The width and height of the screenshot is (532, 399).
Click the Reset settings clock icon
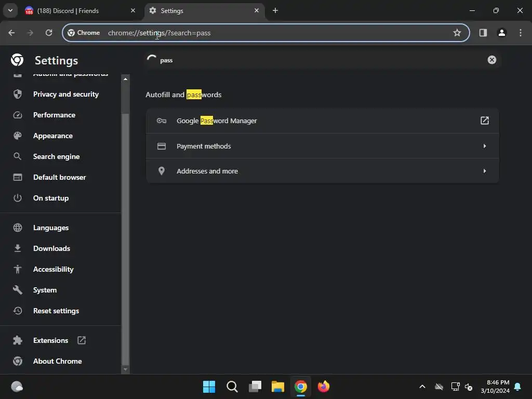click(18, 311)
